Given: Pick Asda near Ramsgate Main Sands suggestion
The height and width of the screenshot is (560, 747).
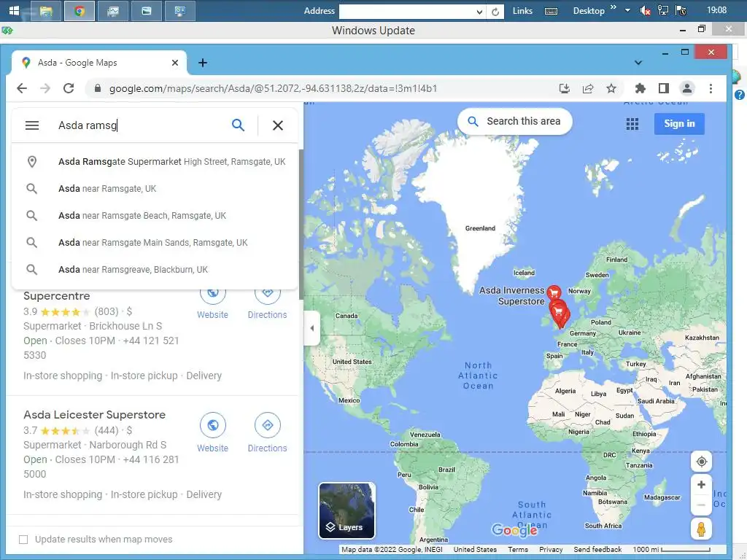Looking at the screenshot, I should 155,242.
